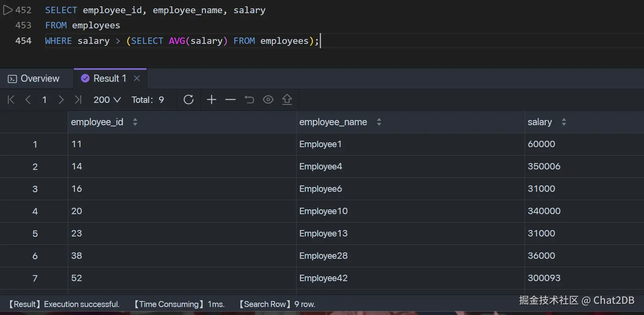The height and width of the screenshot is (315, 644).
Task: Click Time Consuming 1ms status
Action: pos(179,304)
